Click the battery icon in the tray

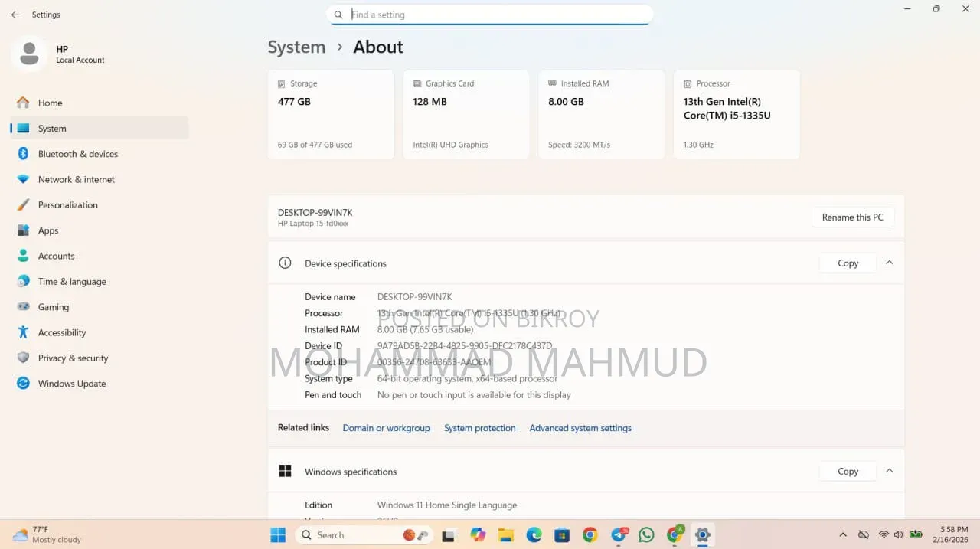coord(915,534)
